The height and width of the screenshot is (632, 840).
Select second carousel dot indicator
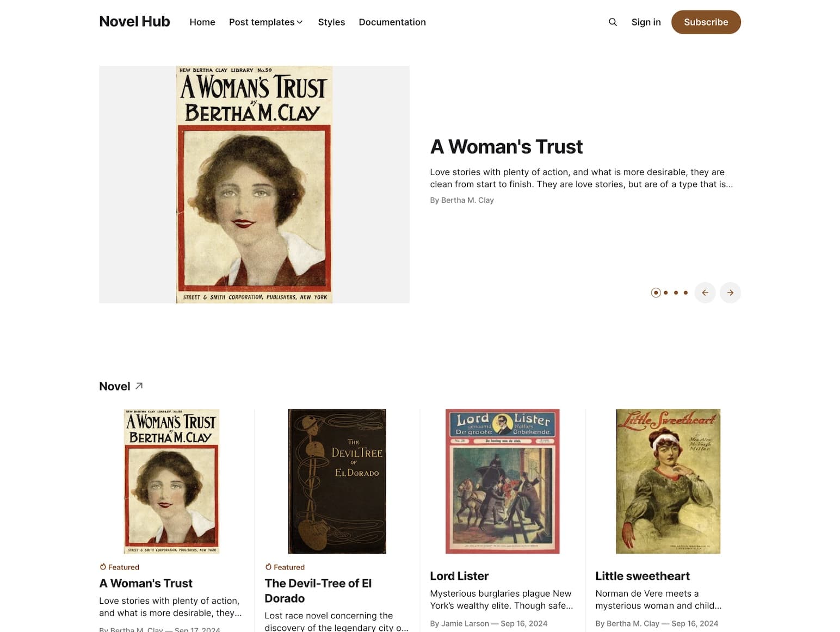(666, 293)
